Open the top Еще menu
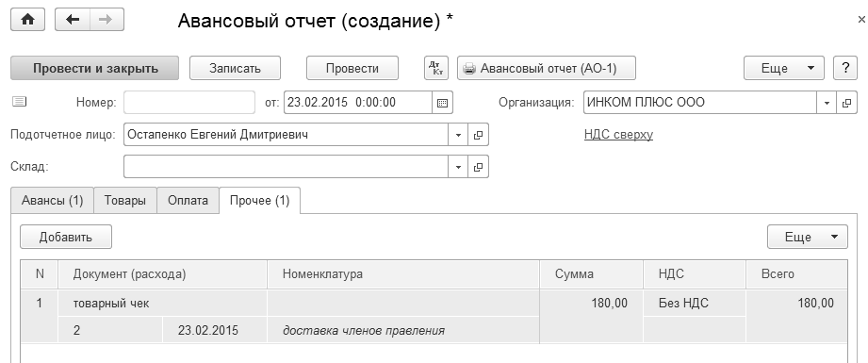The image size is (868, 363). [x=784, y=68]
